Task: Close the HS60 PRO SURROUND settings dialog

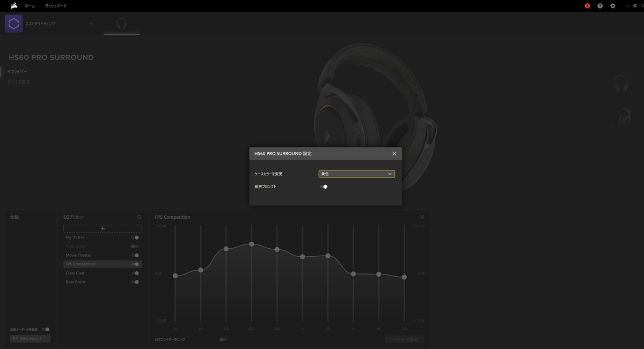Action: pyautogui.click(x=394, y=153)
